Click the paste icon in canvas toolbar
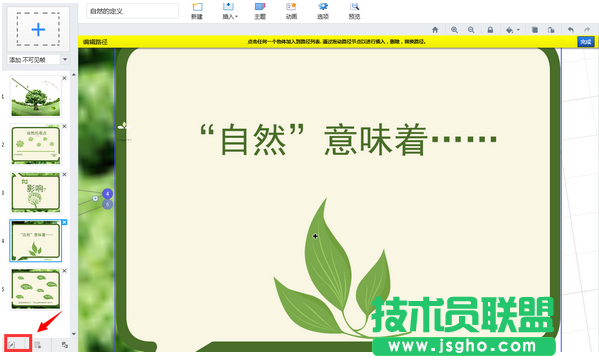The image size is (599, 362). click(x=551, y=30)
